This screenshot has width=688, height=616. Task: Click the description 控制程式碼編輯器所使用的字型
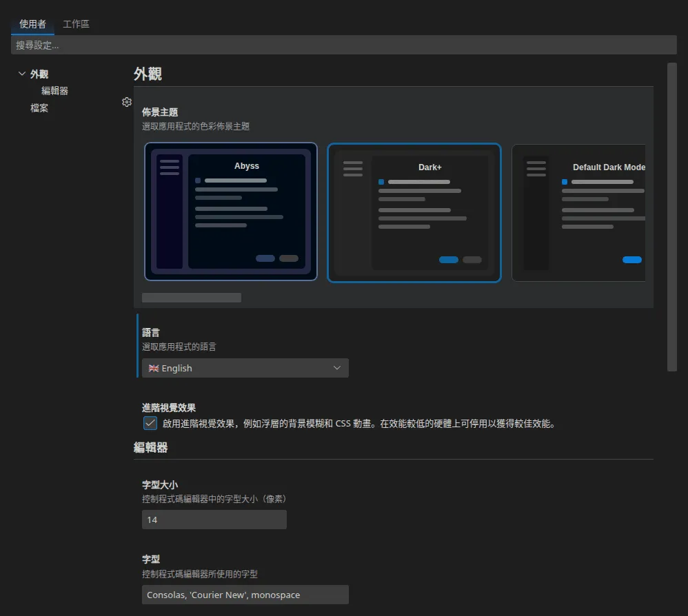(x=200, y=574)
